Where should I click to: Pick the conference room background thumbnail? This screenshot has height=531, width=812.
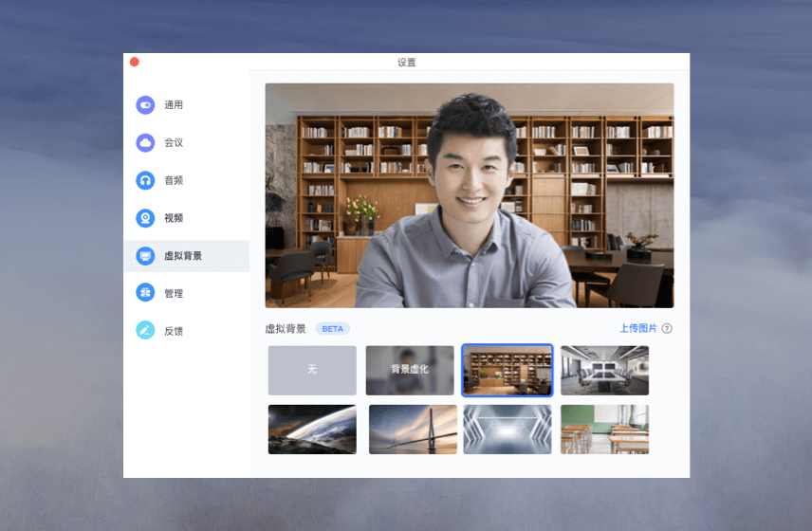pyautogui.click(x=604, y=371)
